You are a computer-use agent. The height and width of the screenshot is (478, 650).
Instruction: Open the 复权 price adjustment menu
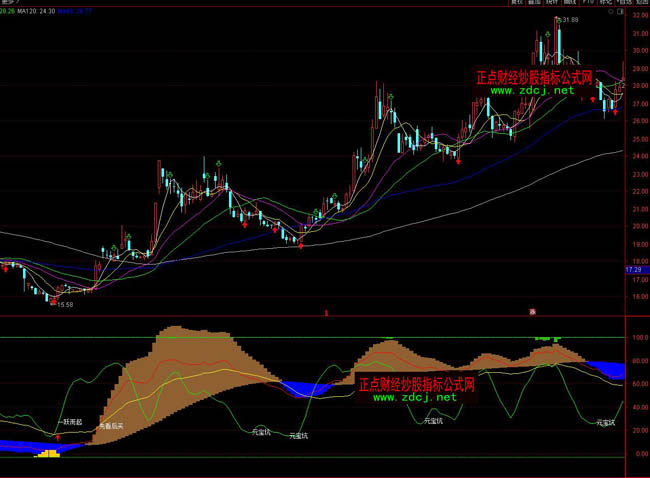517,3
